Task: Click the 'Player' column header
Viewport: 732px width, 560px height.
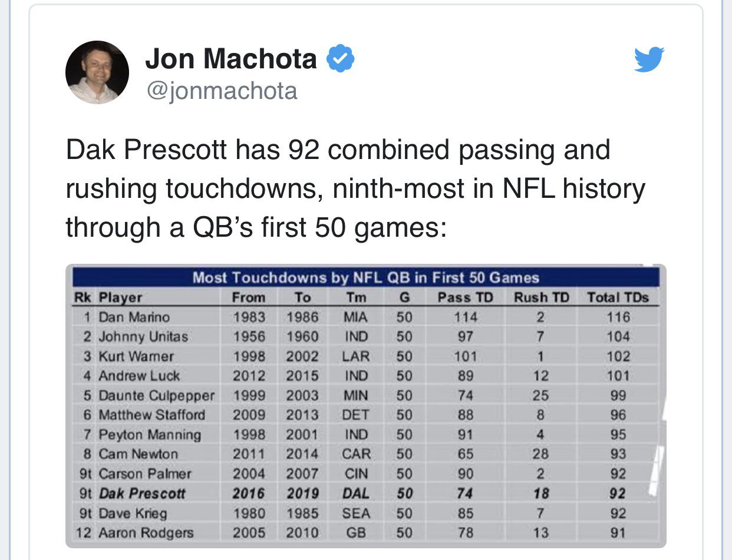Action: pos(120,297)
